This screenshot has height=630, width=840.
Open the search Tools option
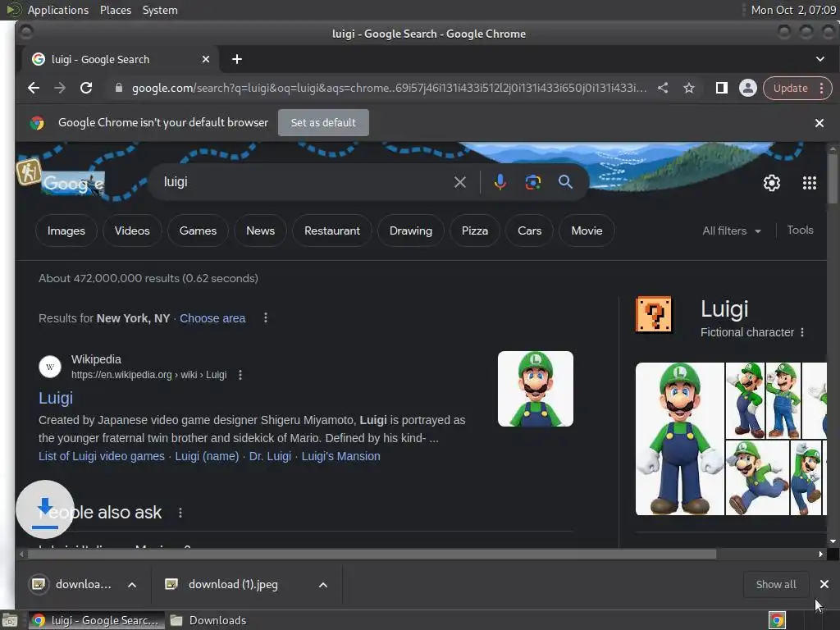point(800,230)
